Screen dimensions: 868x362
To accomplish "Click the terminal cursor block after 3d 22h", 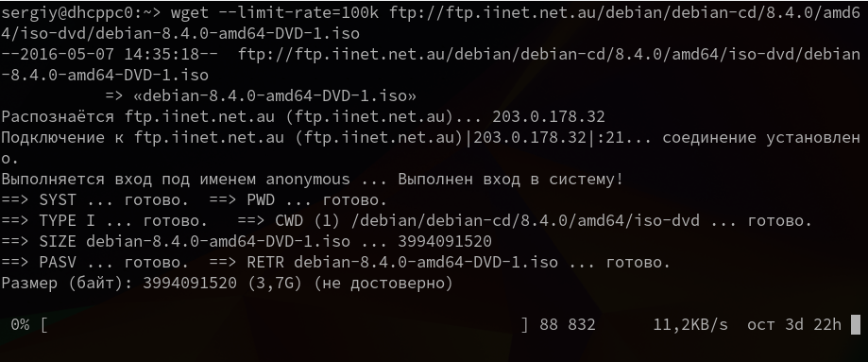I will (x=856, y=325).
